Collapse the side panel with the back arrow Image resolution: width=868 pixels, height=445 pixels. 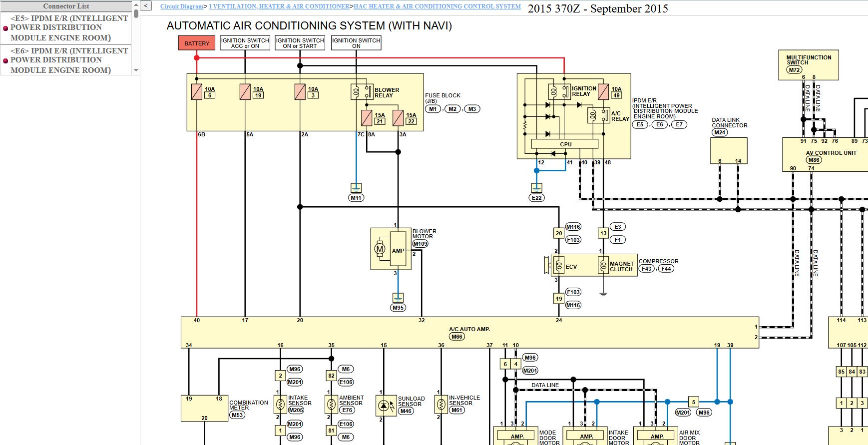145,6
